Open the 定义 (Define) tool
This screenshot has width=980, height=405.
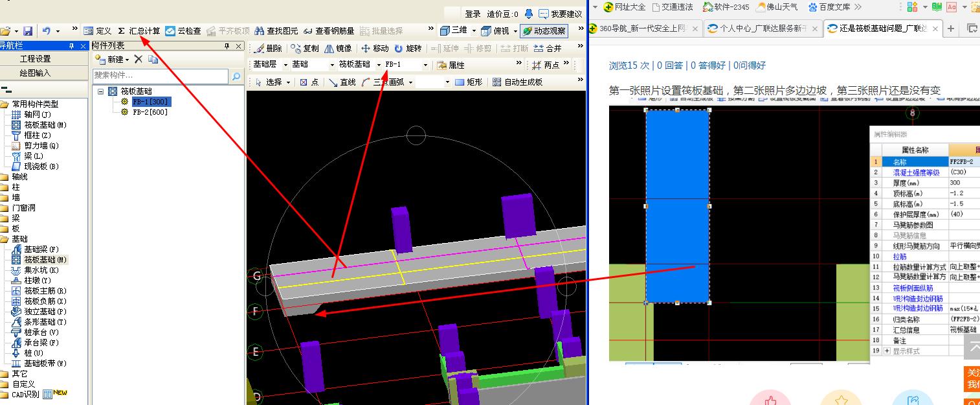click(x=98, y=30)
